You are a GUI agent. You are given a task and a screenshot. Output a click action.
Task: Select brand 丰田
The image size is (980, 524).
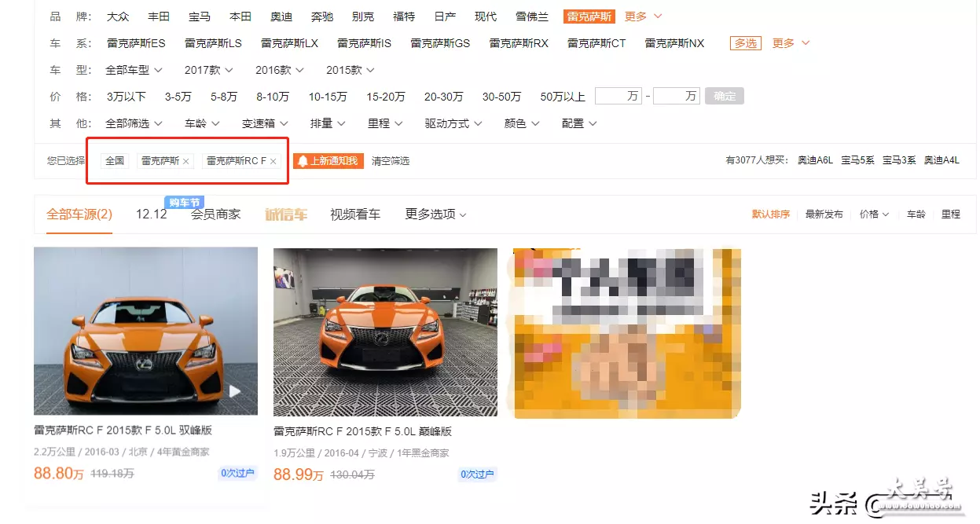point(159,16)
